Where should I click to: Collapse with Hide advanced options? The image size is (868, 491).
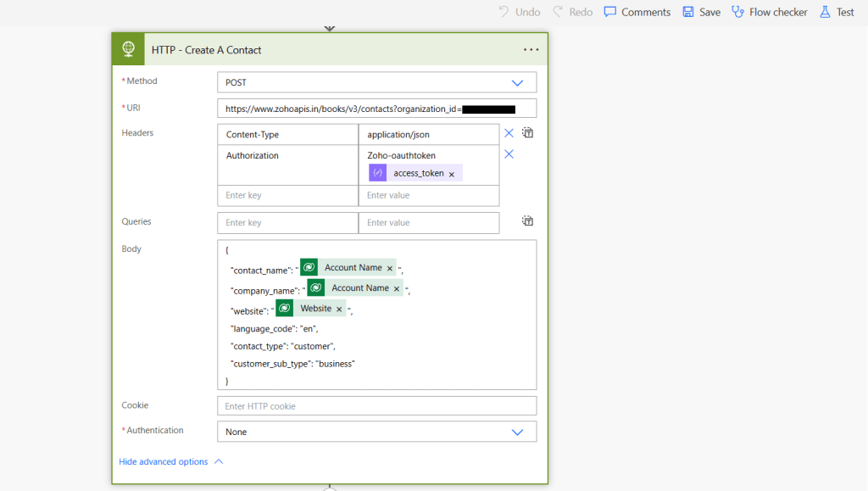[x=170, y=462]
